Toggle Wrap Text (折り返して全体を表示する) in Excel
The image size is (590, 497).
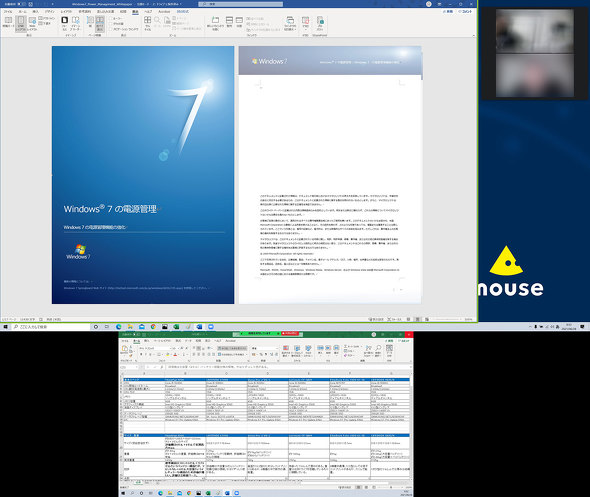pos(232,348)
